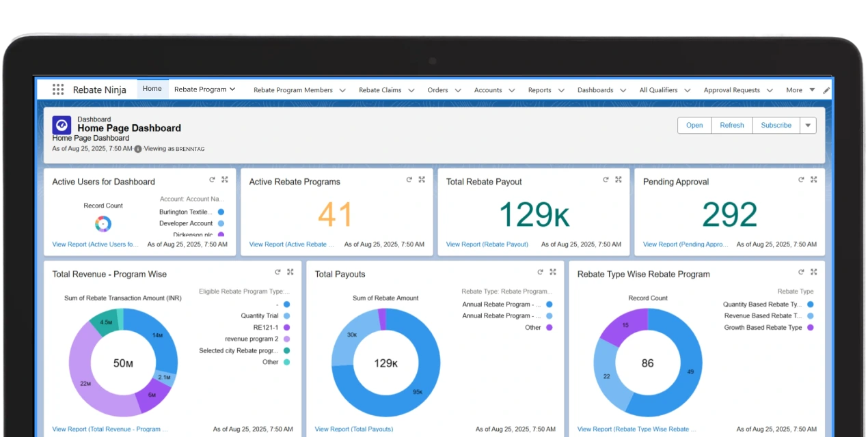Refresh the Active Users for Dashboard widget

211,180
